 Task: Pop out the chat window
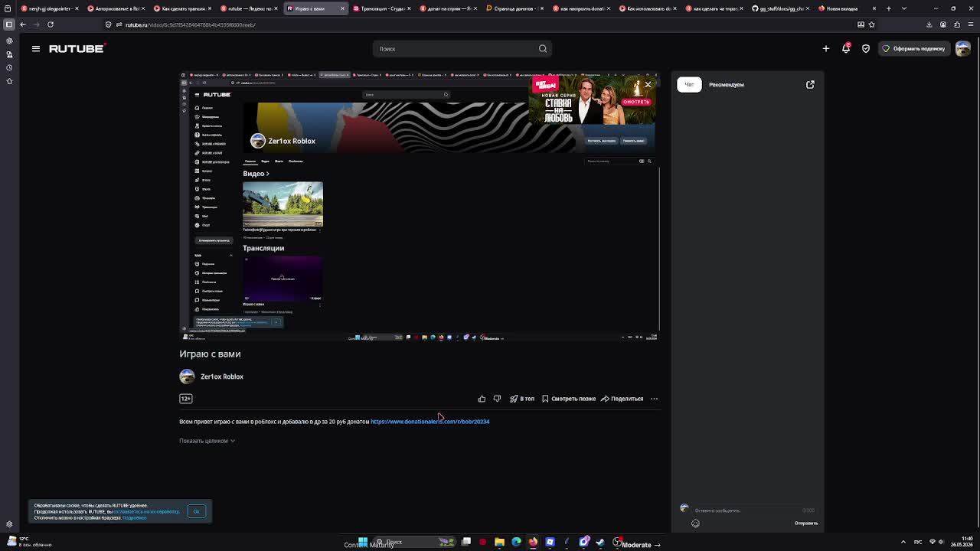tap(810, 85)
